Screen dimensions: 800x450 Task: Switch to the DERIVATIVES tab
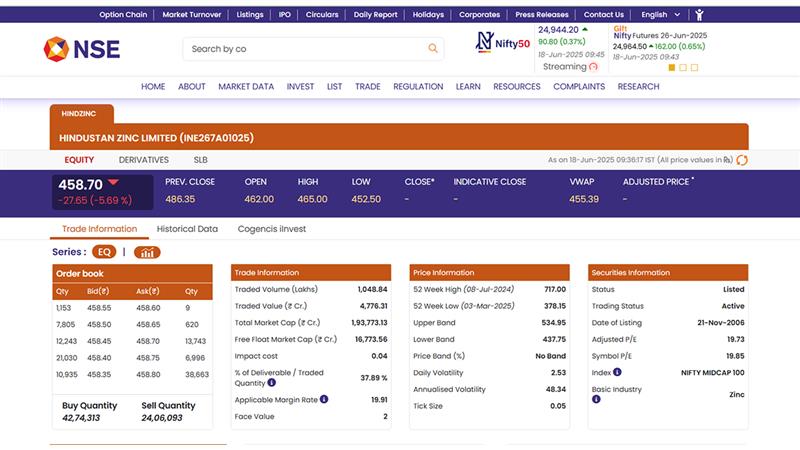144,160
